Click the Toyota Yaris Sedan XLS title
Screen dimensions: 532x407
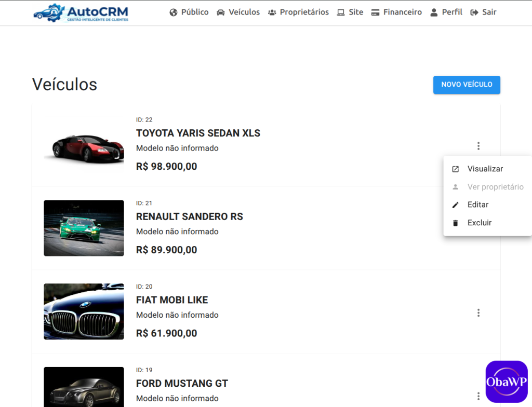(198, 133)
